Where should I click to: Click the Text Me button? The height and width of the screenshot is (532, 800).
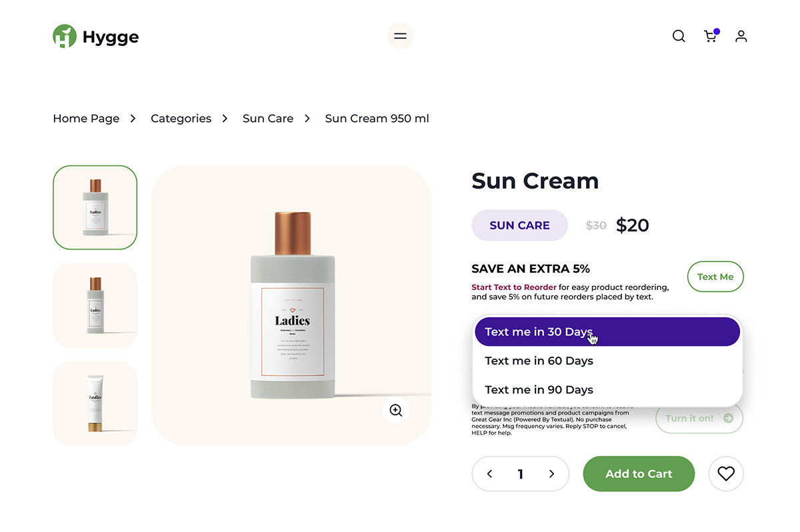[x=715, y=277]
